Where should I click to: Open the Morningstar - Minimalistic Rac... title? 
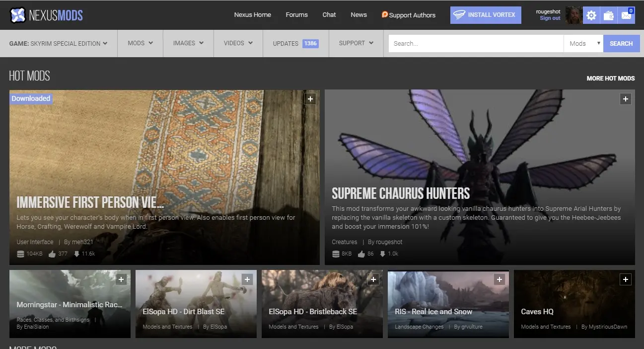(x=70, y=305)
